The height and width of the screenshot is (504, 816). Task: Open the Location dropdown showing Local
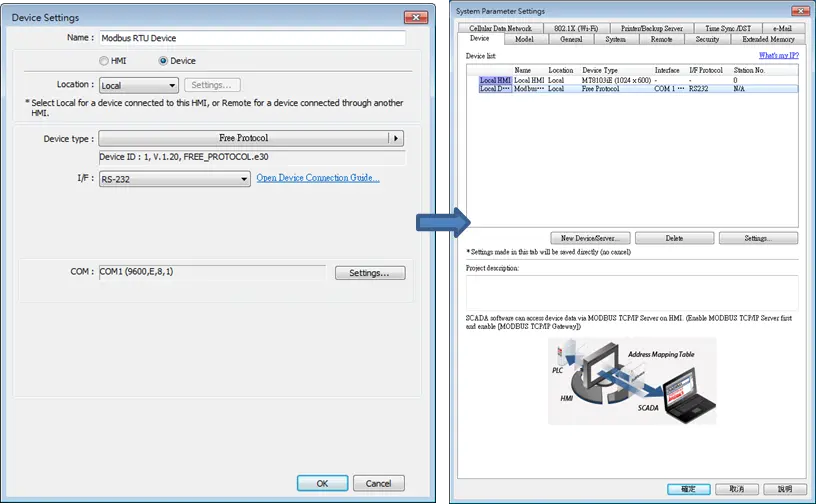138,85
